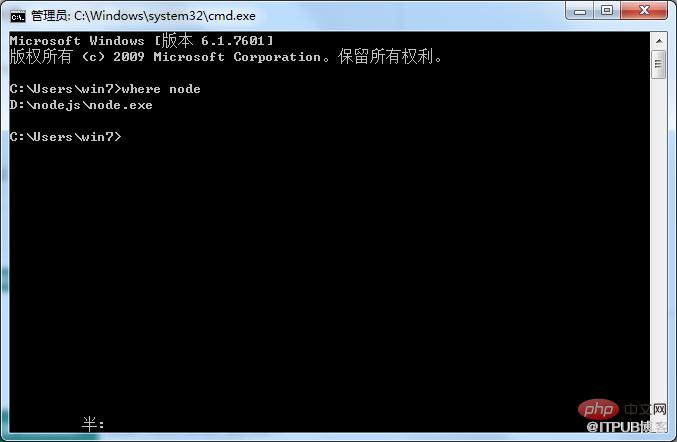Select the D:\nodejs\node.exe output line

point(81,105)
